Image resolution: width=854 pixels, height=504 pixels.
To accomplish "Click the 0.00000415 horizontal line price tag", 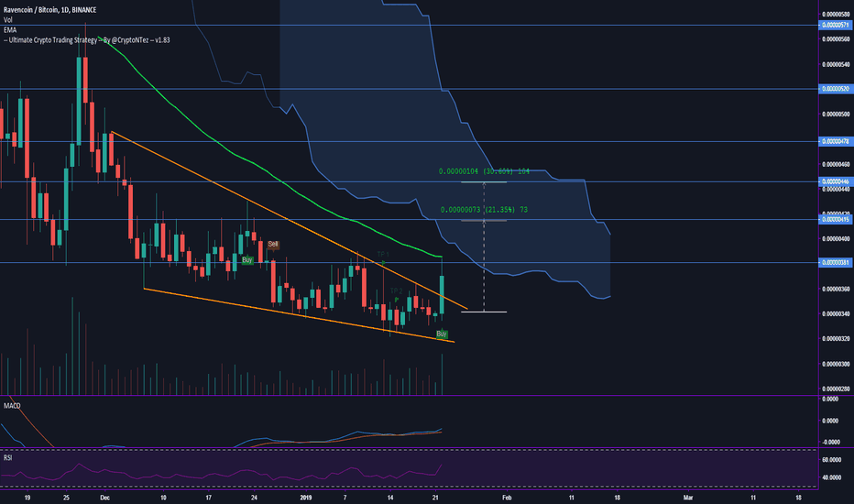I will tap(836, 219).
